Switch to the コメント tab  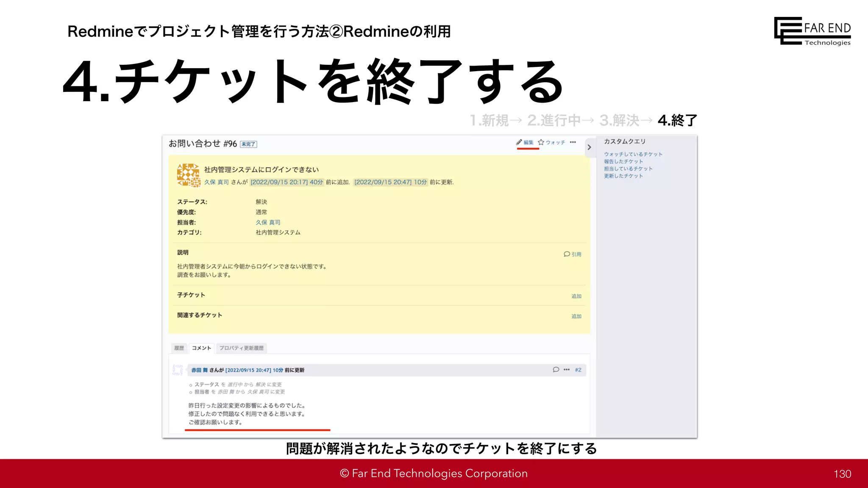pyautogui.click(x=201, y=348)
